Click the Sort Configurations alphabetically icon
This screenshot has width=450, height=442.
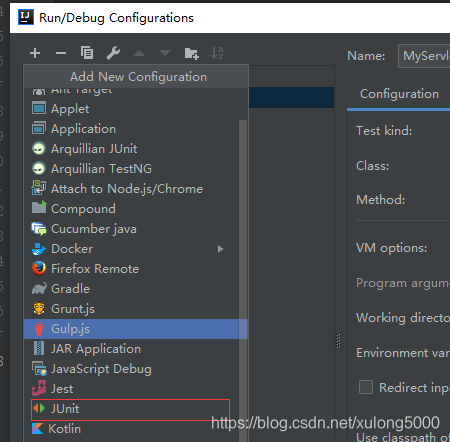pyautogui.click(x=217, y=53)
